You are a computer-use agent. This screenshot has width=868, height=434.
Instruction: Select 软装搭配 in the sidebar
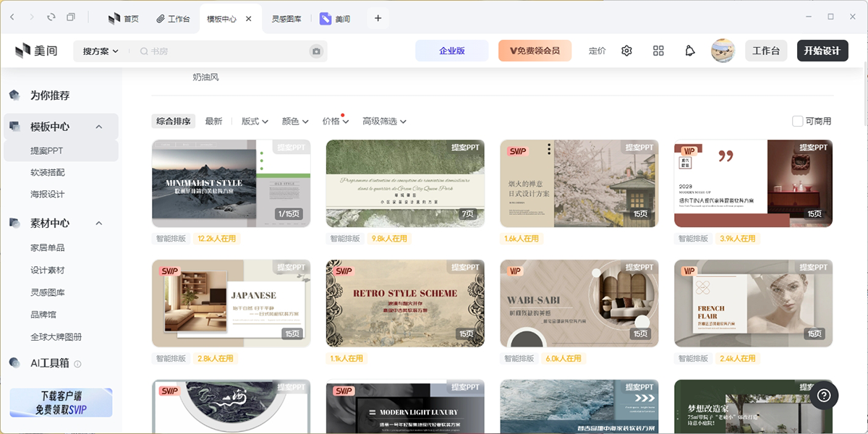pos(48,173)
